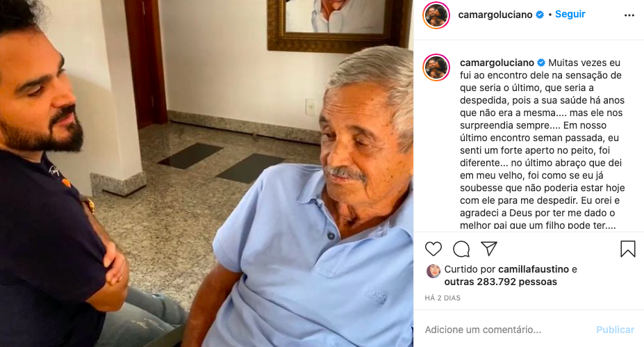Open camillafaustino profile from likes

pos(534,269)
